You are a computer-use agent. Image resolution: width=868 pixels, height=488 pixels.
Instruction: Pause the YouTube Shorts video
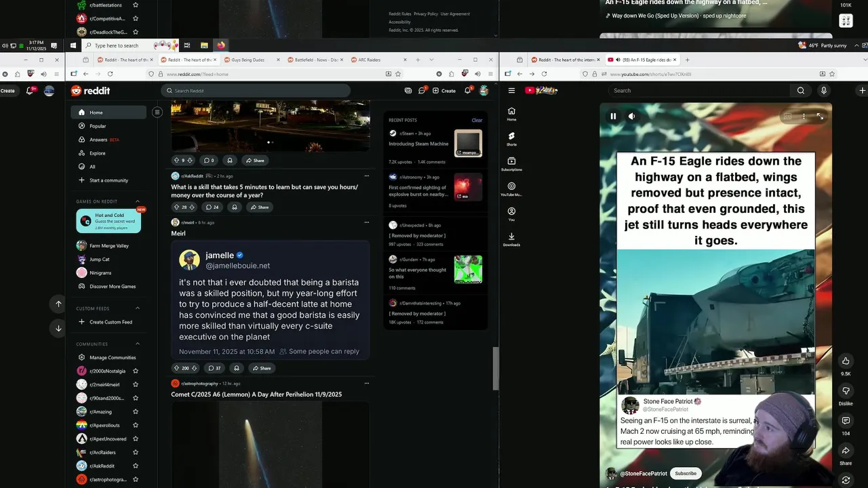(613, 116)
